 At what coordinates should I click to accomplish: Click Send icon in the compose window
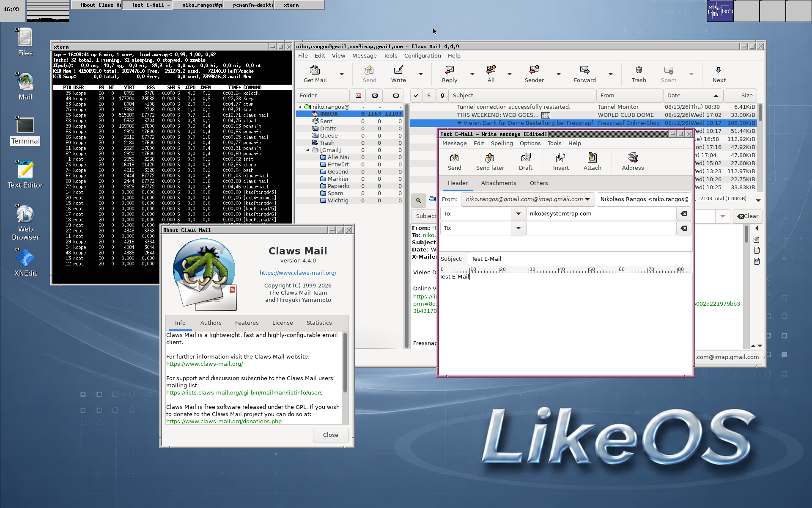tap(455, 158)
